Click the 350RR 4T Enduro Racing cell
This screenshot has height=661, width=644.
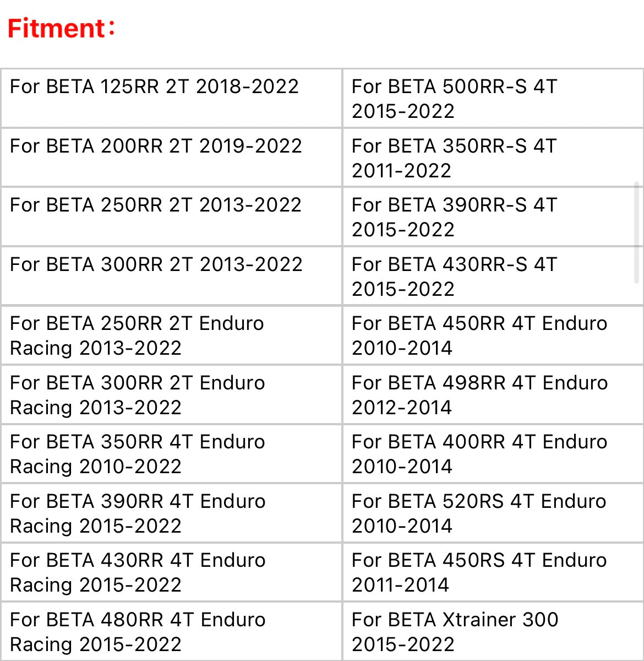pyautogui.click(x=171, y=454)
